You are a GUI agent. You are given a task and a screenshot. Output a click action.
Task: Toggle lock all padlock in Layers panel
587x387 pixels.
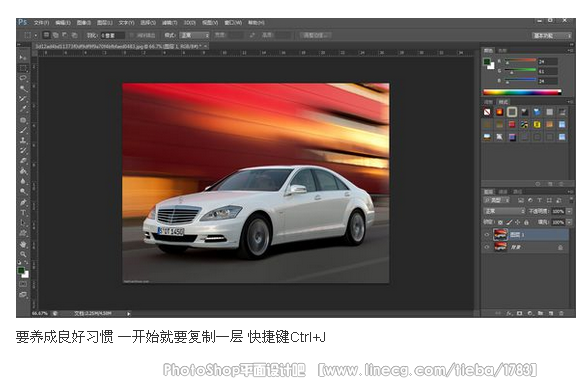click(x=526, y=222)
